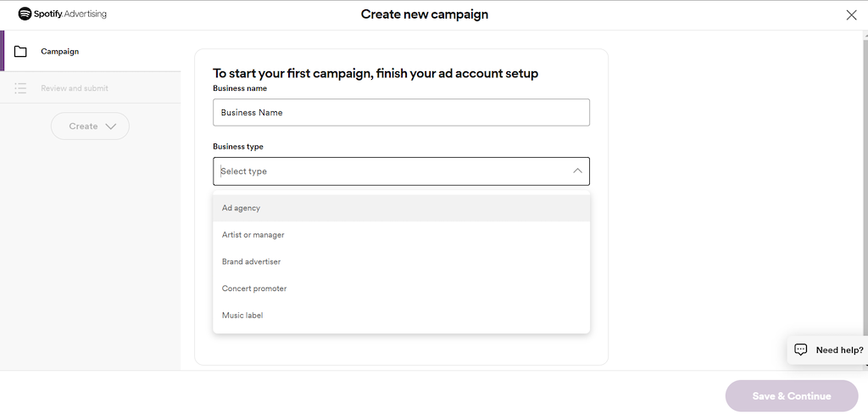Screen dimensions: 868x420
Task: Choose Ad agency from the list
Action: coord(401,208)
